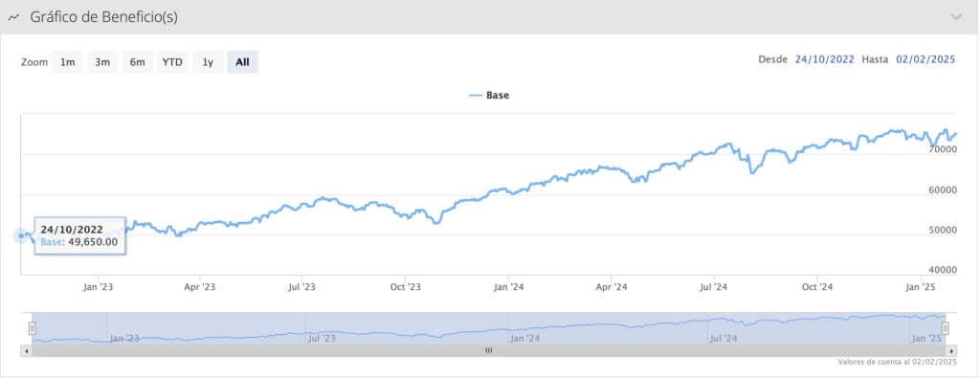Click the Gráfico de Beneficio(s) title
Screen dimensions: 980x379
[103, 17]
